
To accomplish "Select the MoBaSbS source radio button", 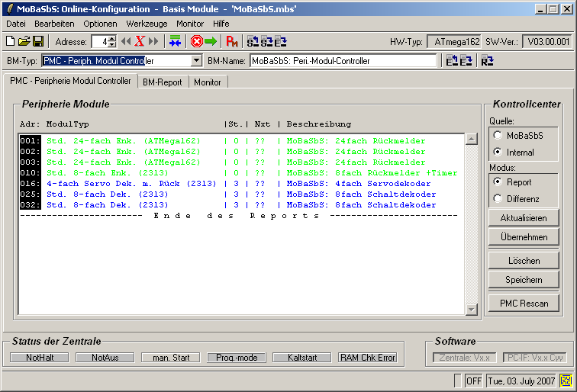I will [498, 135].
